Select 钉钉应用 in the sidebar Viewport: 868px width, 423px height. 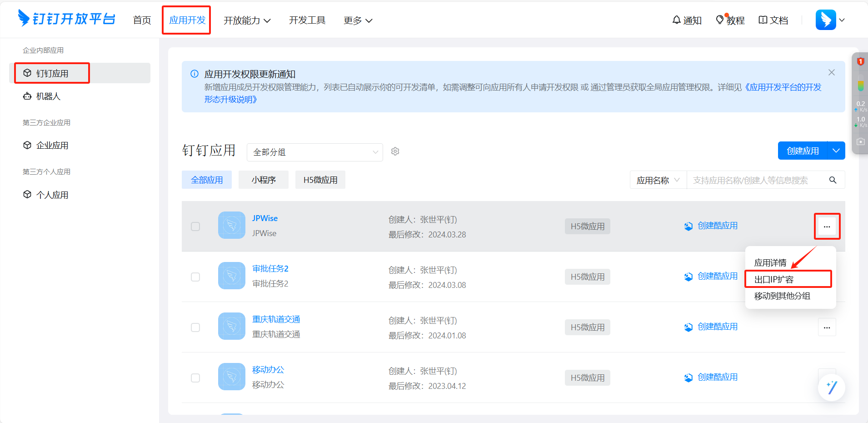tap(80, 73)
